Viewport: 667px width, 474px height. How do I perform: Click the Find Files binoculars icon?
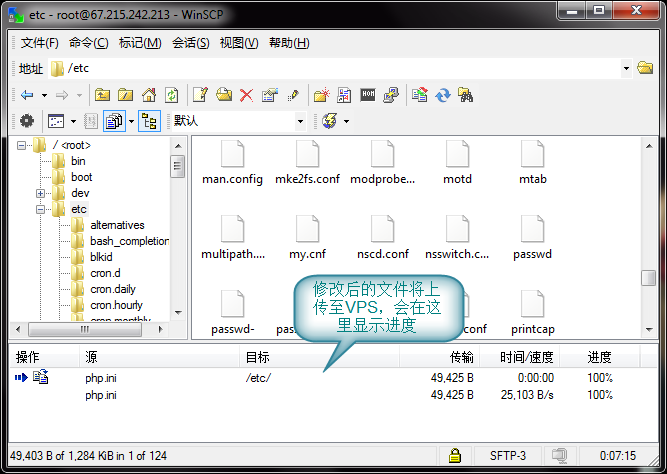[x=465, y=95]
